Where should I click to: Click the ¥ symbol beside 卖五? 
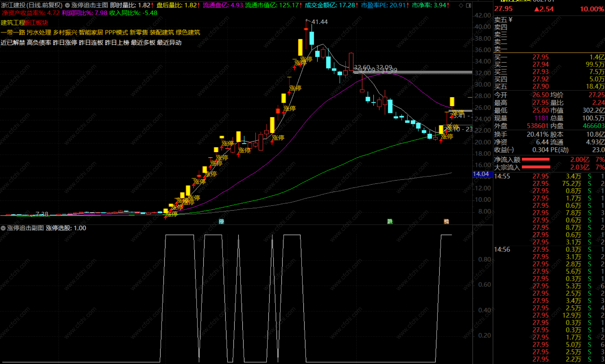coord(511,20)
